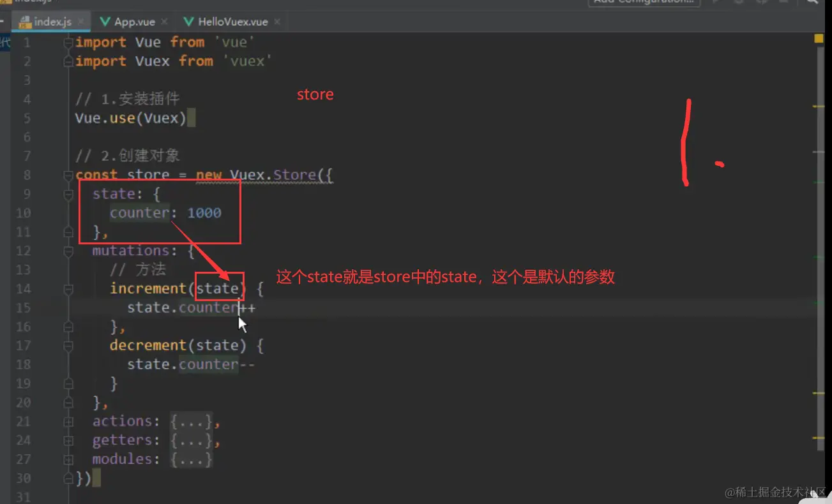This screenshot has height=504, width=832.
Task: Click the {...} placeholder after modules
Action: click(191, 459)
